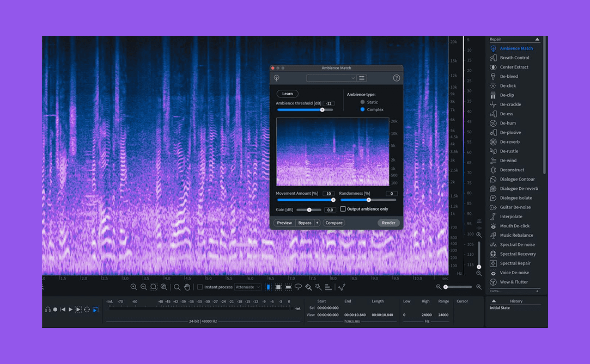Check the Output ambience only option

click(x=343, y=208)
